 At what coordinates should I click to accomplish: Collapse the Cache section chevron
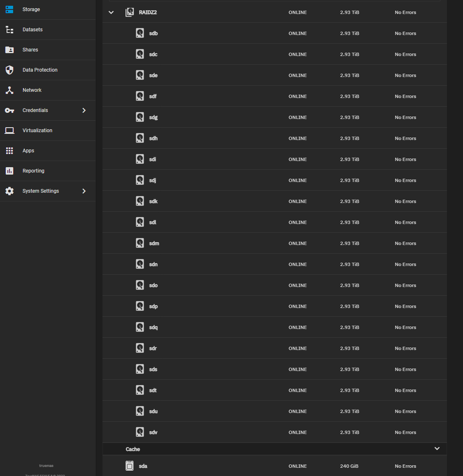tap(437, 448)
